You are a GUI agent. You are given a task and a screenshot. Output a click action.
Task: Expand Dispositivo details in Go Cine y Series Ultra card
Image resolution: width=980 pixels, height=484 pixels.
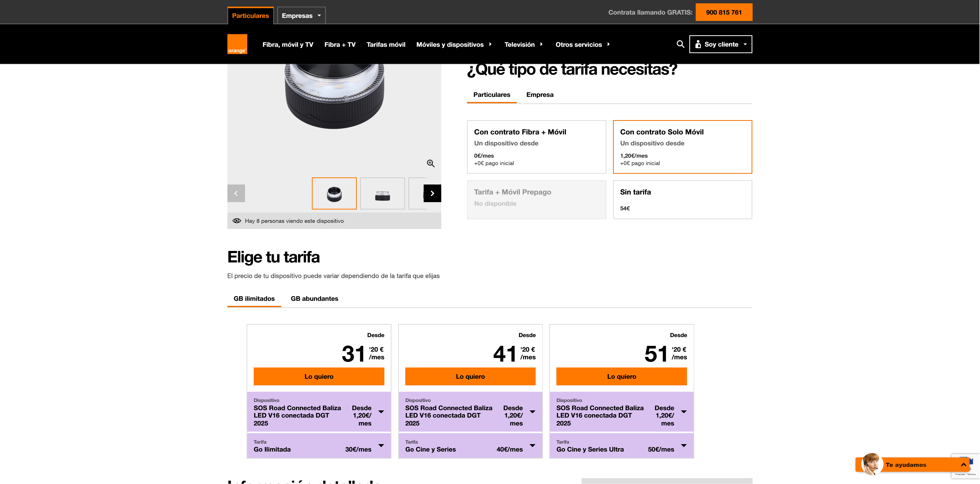pyautogui.click(x=683, y=412)
